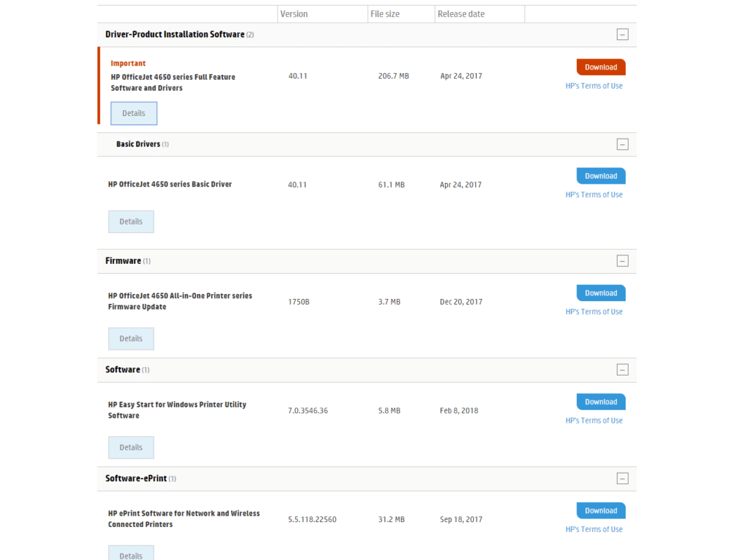Collapse the Firmware section
The height and width of the screenshot is (560, 733).
(622, 261)
